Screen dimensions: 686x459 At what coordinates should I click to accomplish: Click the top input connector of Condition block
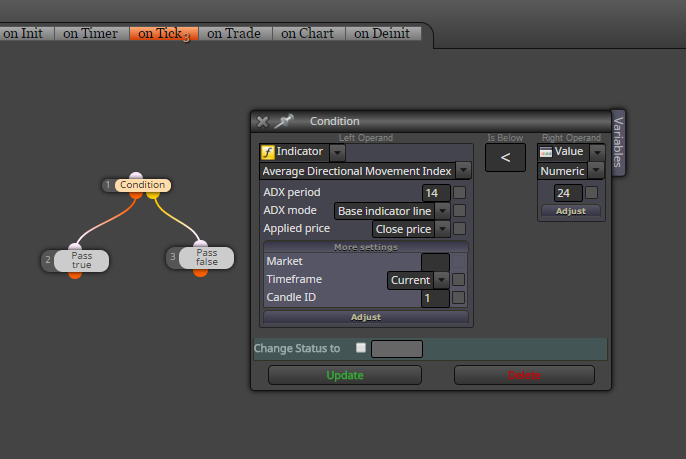tap(136, 176)
